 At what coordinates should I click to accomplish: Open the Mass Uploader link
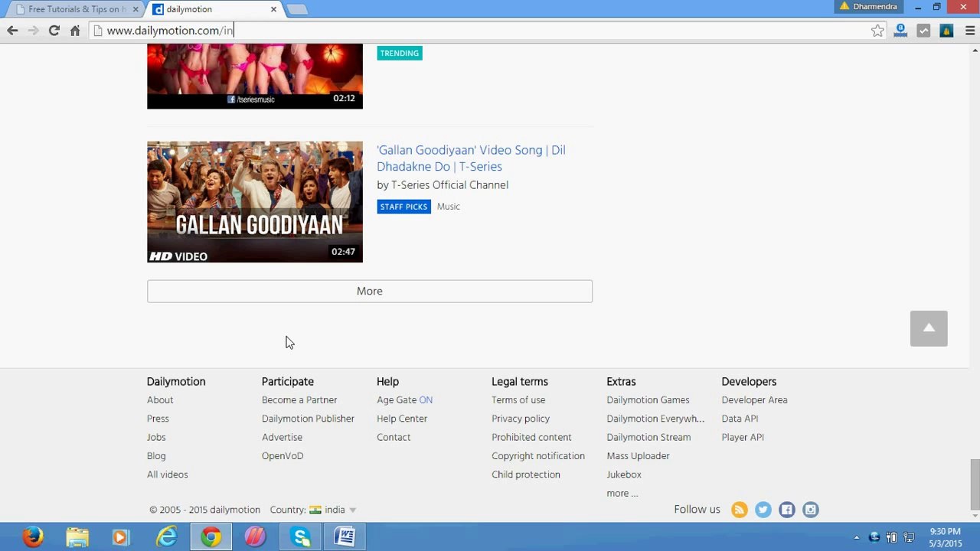click(638, 456)
